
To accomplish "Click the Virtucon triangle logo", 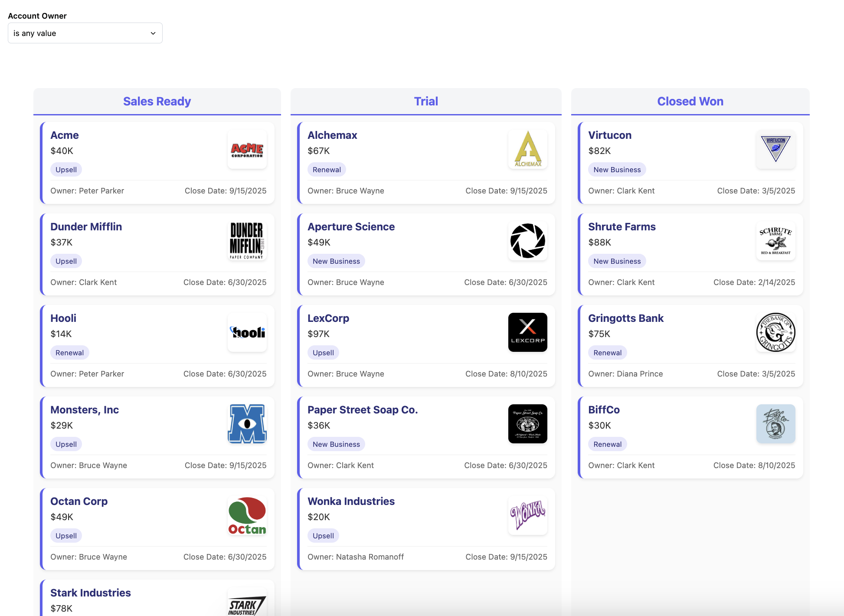I will 775,150.
